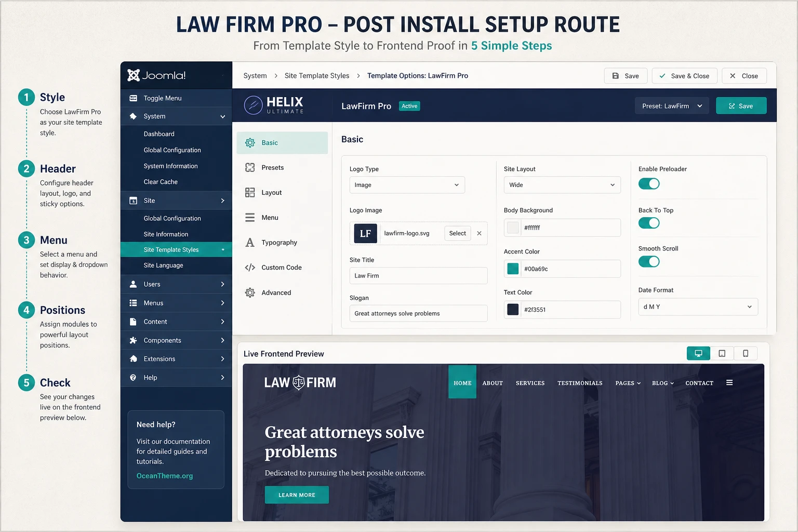The image size is (798, 532).
Task: Click the Custom Code brackets icon
Action: [x=250, y=268]
